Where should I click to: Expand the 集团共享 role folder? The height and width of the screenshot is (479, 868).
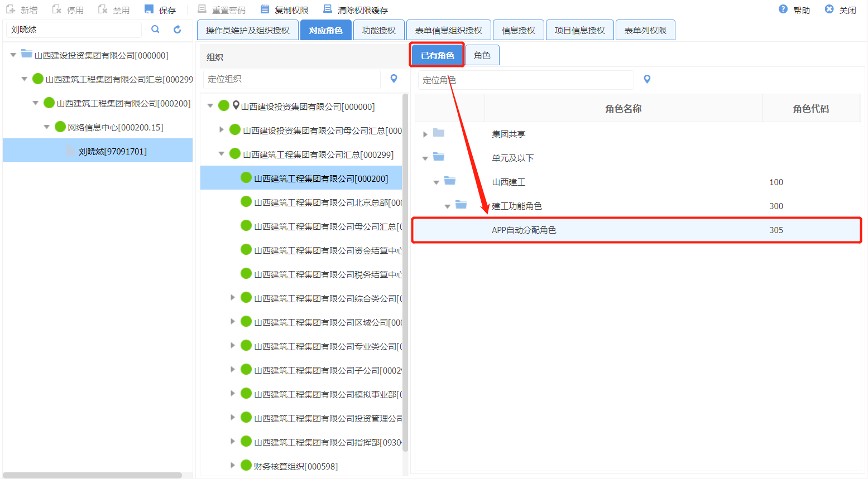(425, 134)
